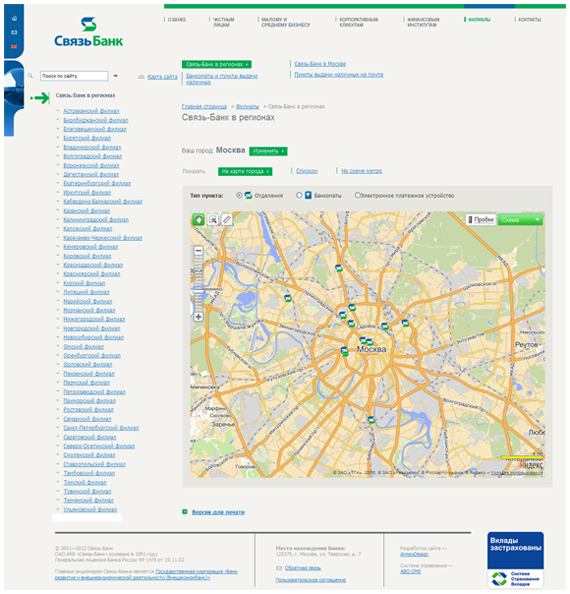570x594 pixels.
Task: Click the Связь-Банк logo
Action: click(89, 32)
